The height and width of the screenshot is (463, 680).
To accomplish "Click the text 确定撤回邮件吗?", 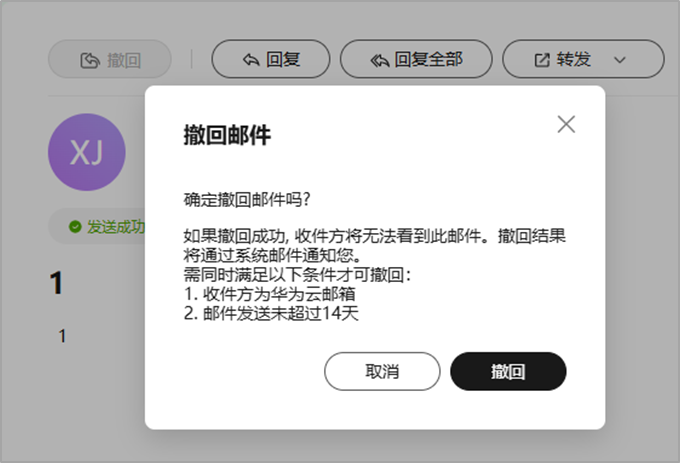I will pos(247,200).
